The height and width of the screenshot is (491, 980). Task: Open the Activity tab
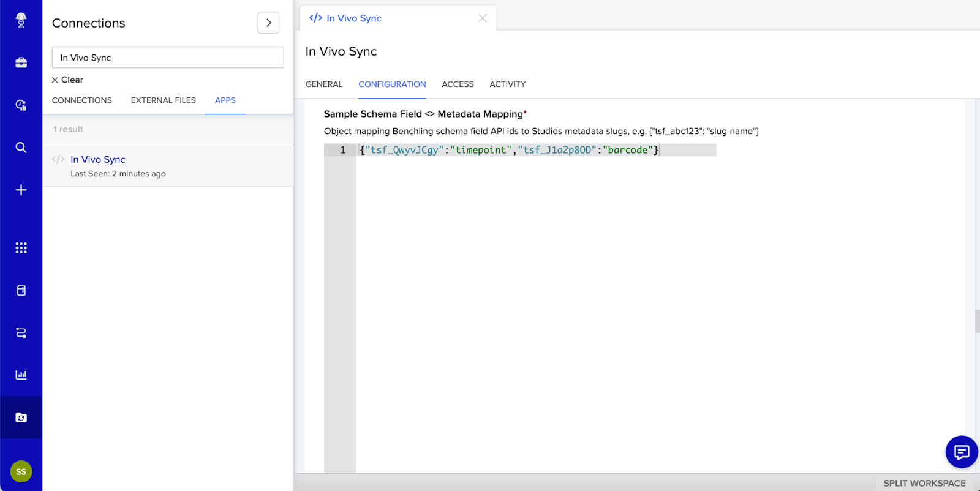click(508, 84)
